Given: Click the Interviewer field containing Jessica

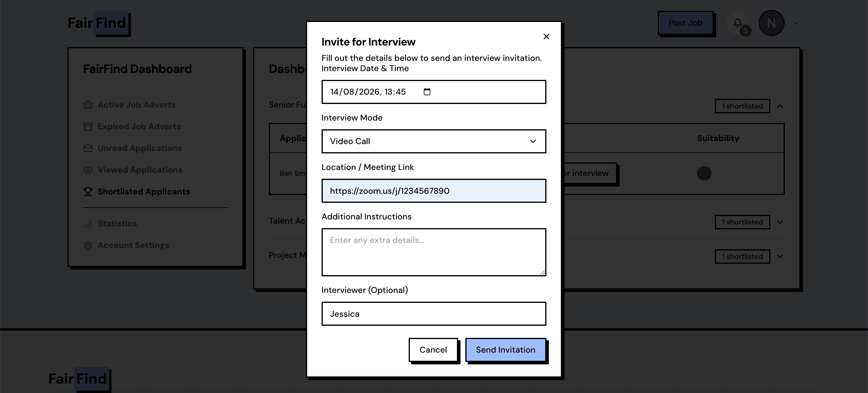Looking at the screenshot, I should 434,314.
